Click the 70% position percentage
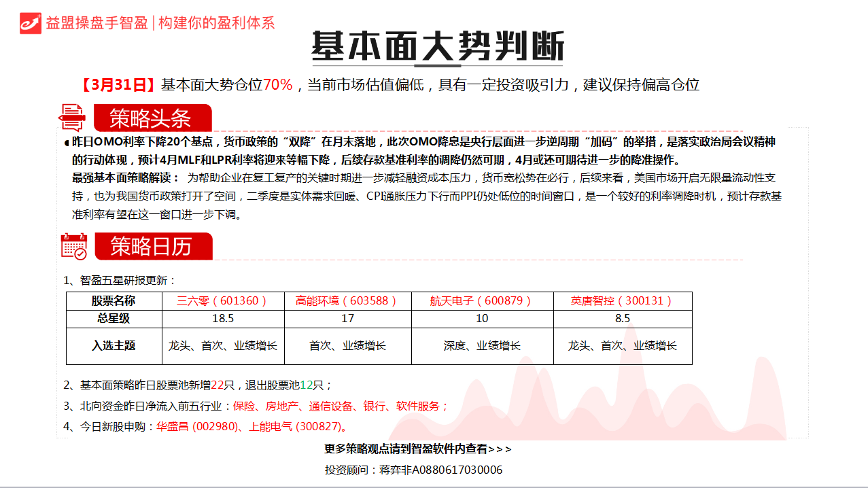 click(277, 85)
